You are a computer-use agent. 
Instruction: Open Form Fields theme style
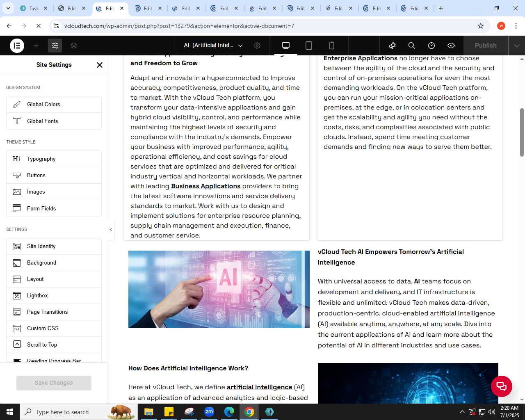[54, 208]
